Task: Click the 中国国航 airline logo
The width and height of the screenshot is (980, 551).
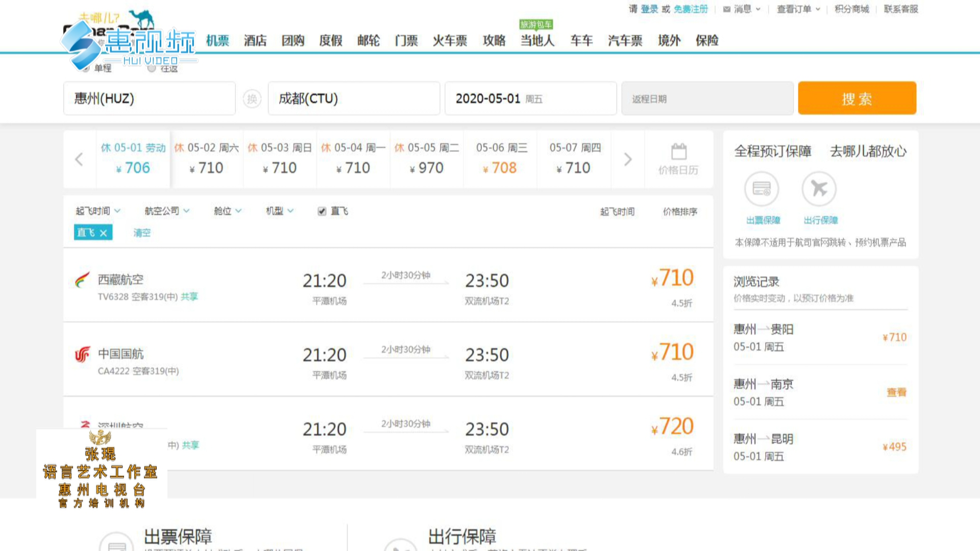Action: 82,354
